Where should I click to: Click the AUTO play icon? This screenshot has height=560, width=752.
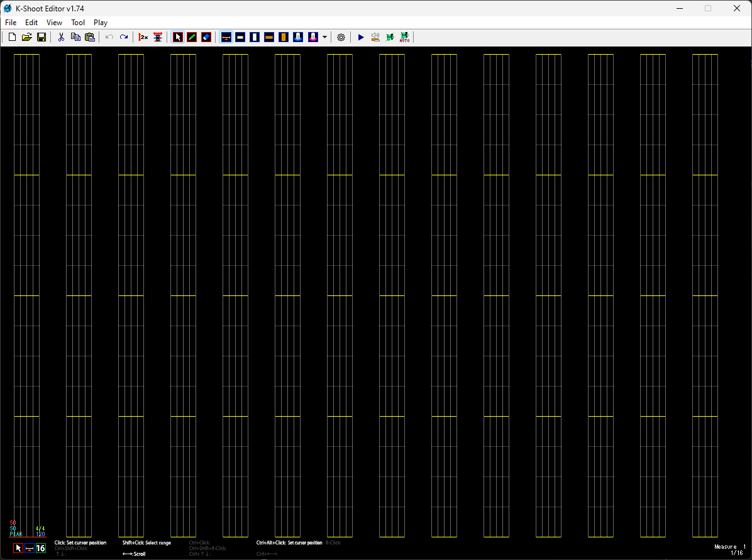404,38
